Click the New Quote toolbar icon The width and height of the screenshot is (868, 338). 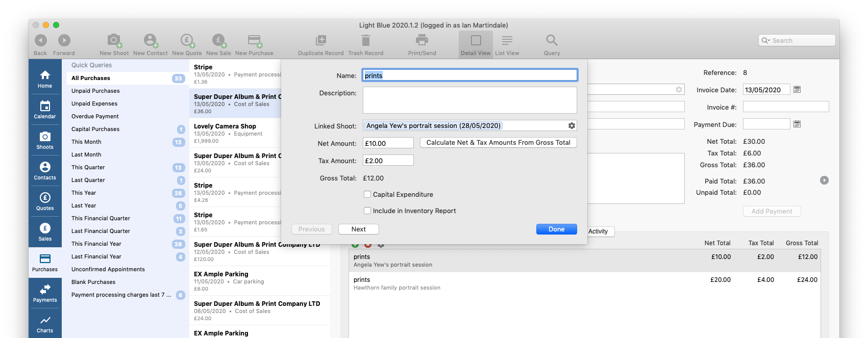click(187, 40)
